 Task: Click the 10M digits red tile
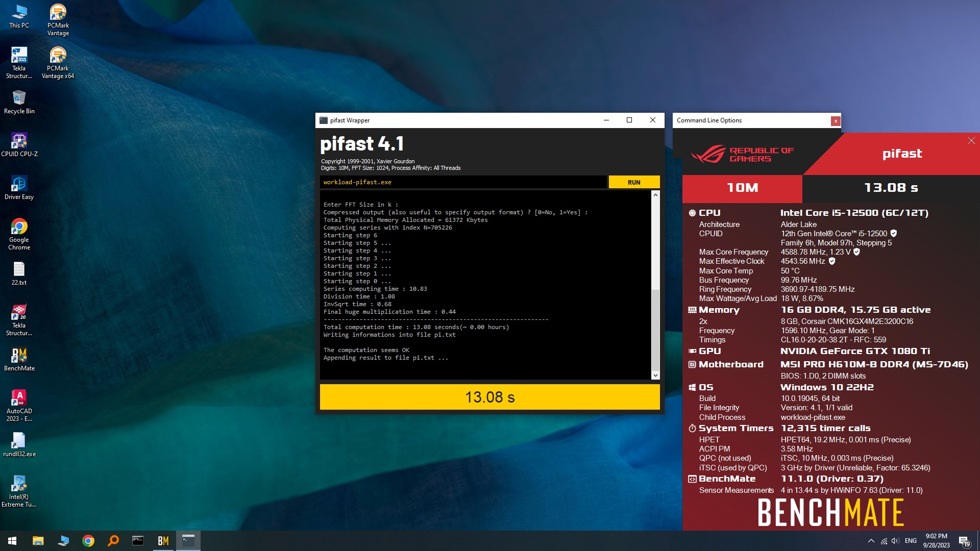pyautogui.click(x=742, y=188)
